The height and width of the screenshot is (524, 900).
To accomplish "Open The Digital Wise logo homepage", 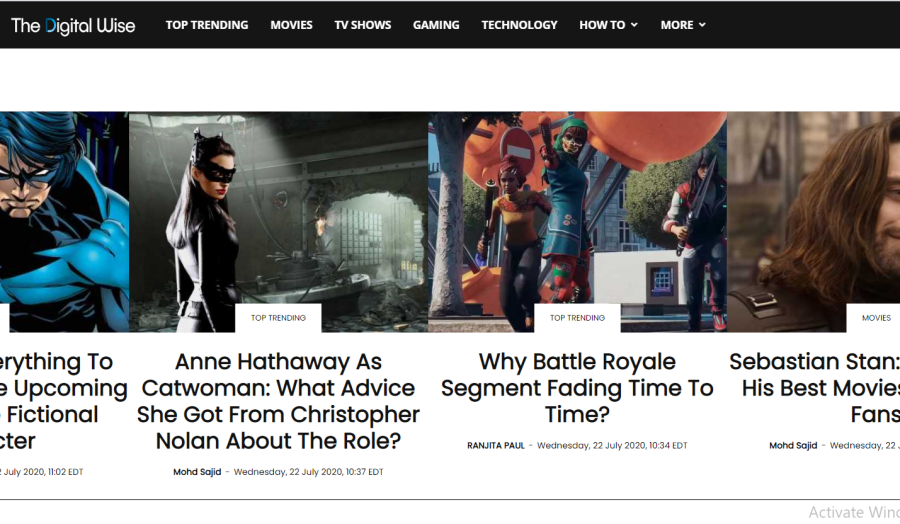I will [73, 25].
